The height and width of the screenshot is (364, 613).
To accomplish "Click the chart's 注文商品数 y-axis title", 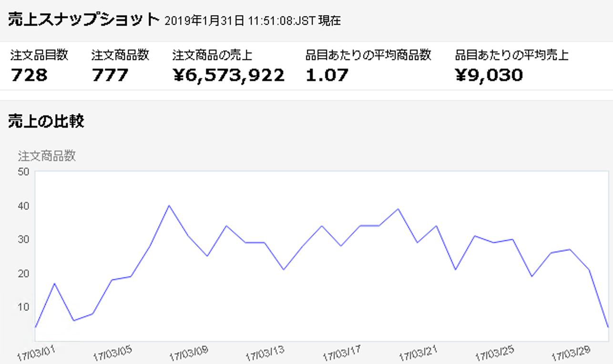I will point(47,156).
